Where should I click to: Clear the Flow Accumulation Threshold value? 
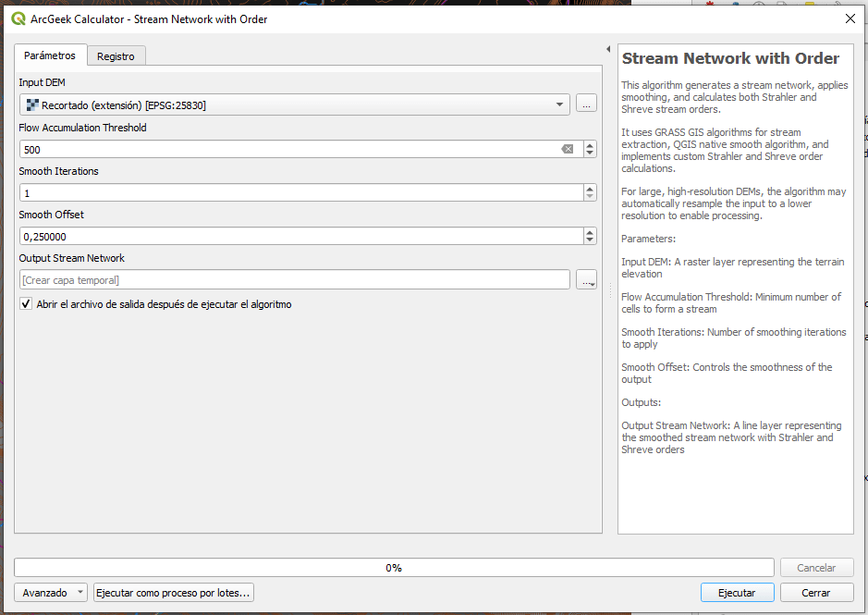click(568, 149)
